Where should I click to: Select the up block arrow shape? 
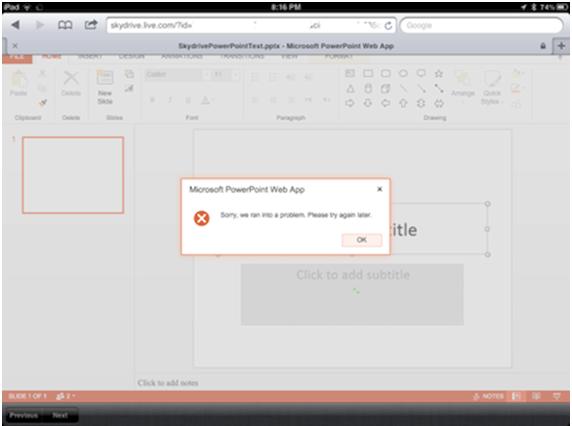pyautogui.click(x=403, y=103)
